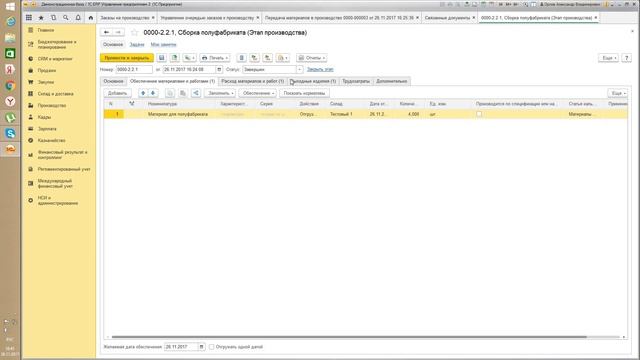Click the Номенклатура column header
The width and height of the screenshot is (640, 360).
tap(162, 104)
